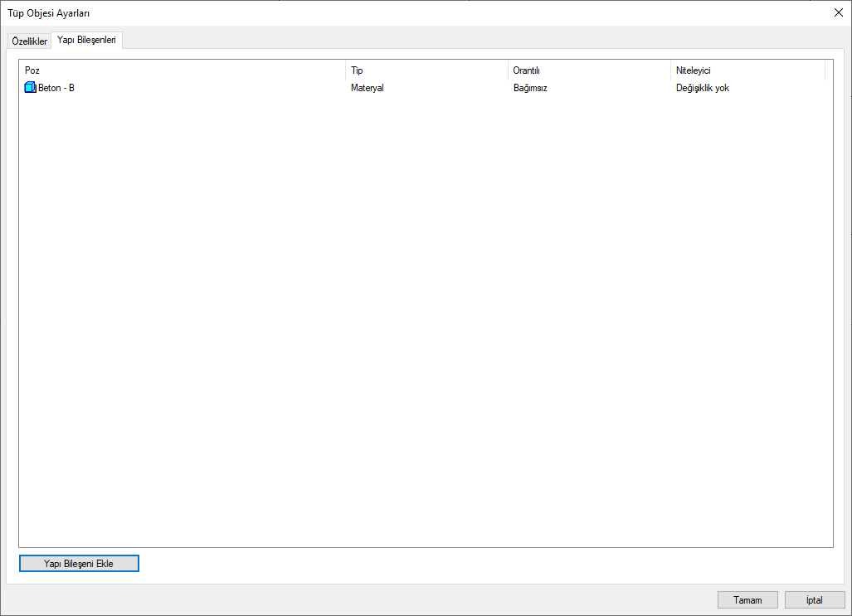Close the Tüp Objesi Ayarları dialog
The height and width of the screenshot is (616, 852).
839,12
